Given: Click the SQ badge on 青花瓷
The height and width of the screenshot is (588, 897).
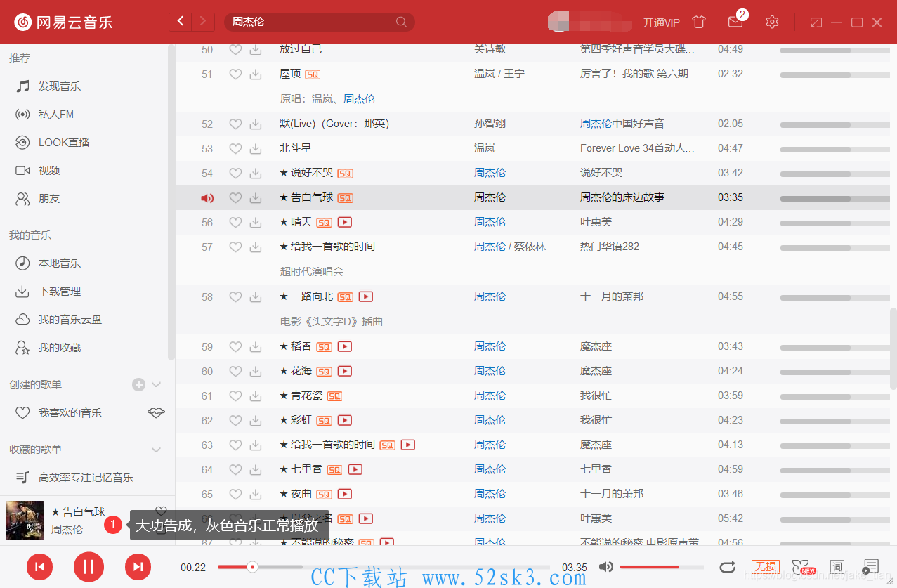Looking at the screenshot, I should [x=334, y=396].
